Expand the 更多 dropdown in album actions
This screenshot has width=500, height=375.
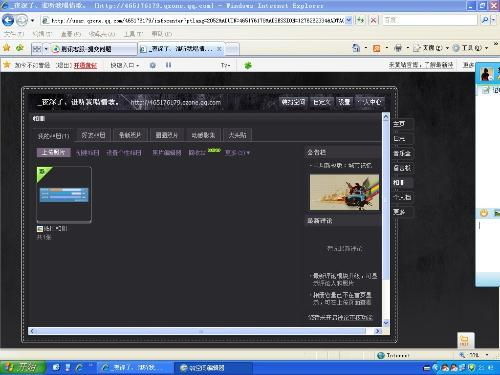click(237, 153)
